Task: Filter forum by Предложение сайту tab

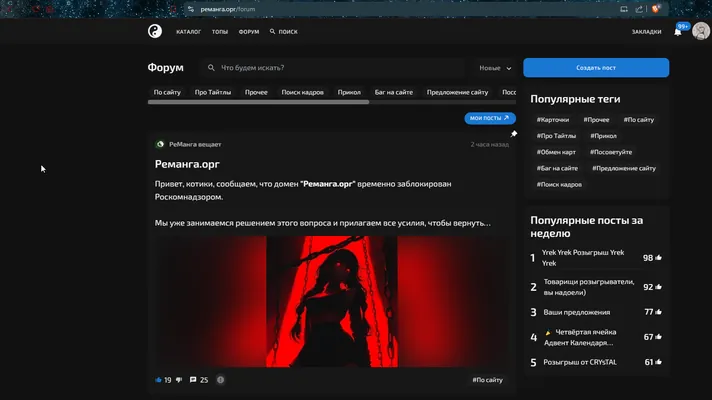Action: point(457,92)
